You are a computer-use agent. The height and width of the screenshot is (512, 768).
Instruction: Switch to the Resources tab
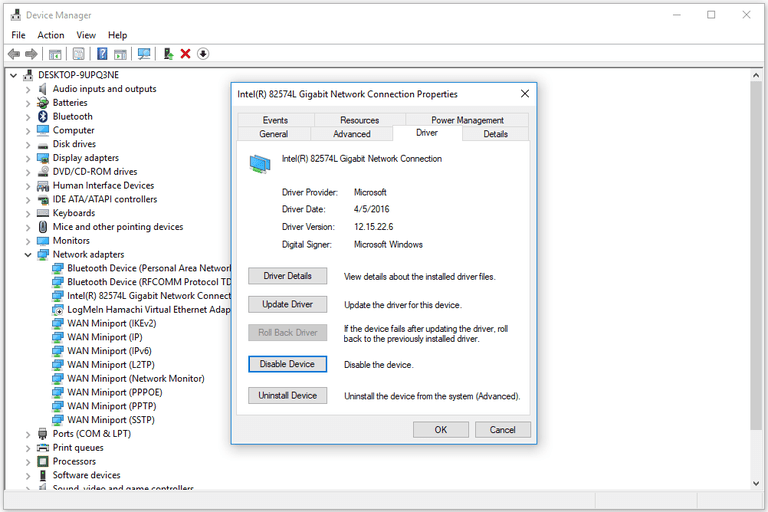[360, 120]
